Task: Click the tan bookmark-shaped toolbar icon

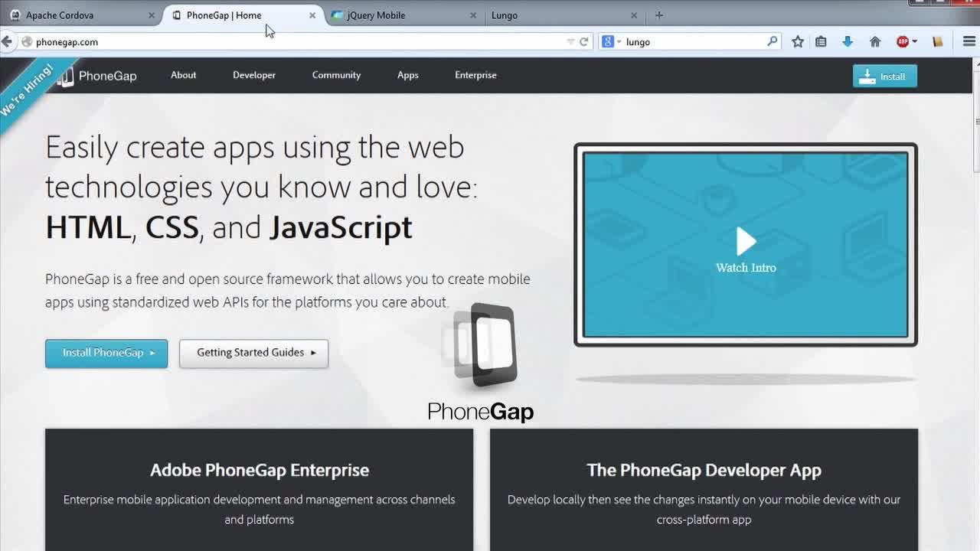Action: [x=937, y=42]
